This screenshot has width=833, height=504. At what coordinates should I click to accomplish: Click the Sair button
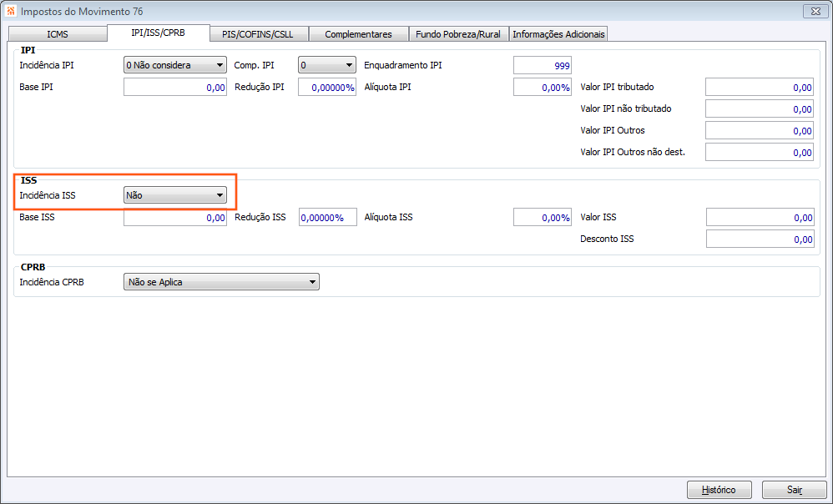pos(795,490)
